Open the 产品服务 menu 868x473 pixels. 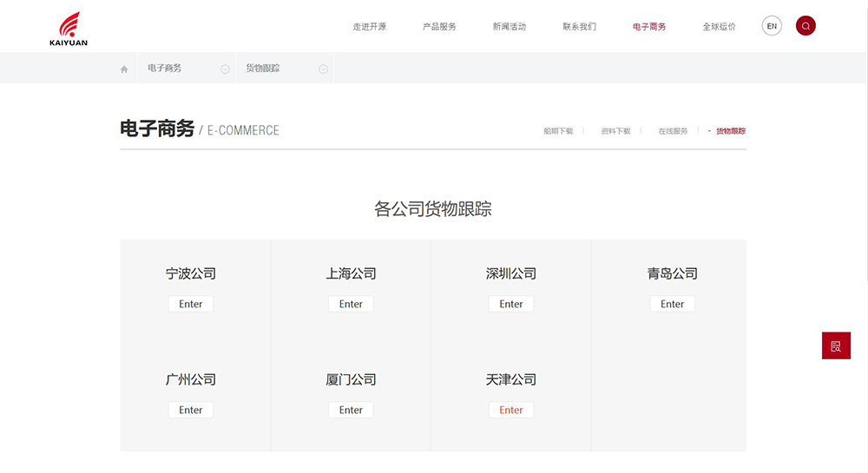click(439, 27)
